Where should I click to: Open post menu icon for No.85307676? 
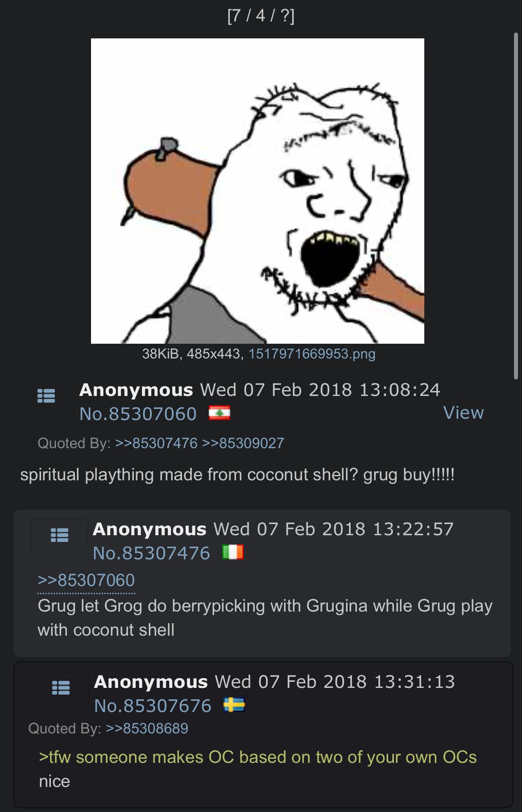(x=61, y=687)
